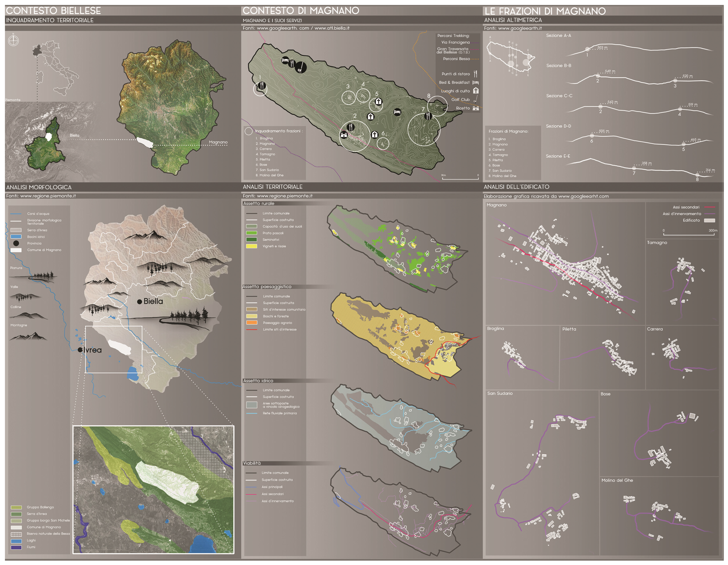Click the Ivrea city dot
Screen dimensions: 728x565
[80, 350]
